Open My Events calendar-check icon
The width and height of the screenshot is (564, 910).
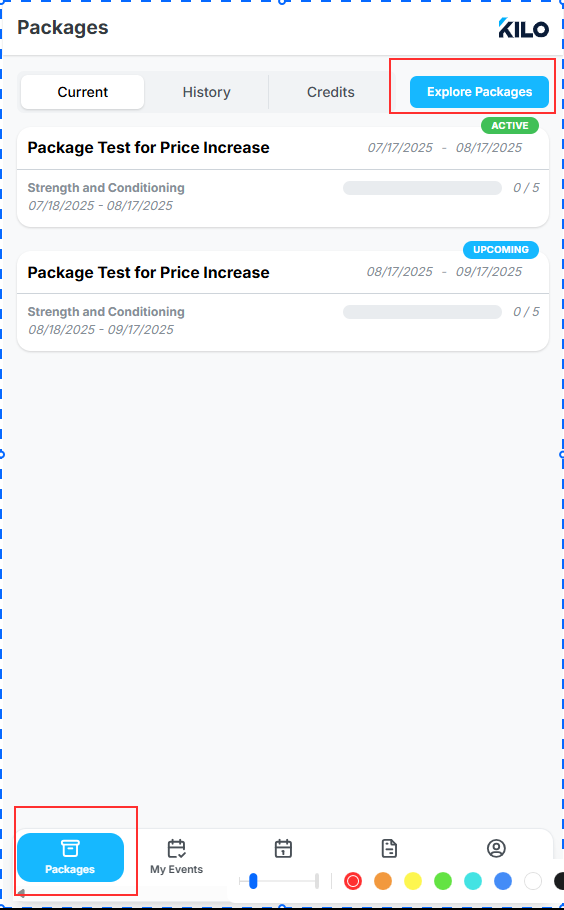[176, 848]
